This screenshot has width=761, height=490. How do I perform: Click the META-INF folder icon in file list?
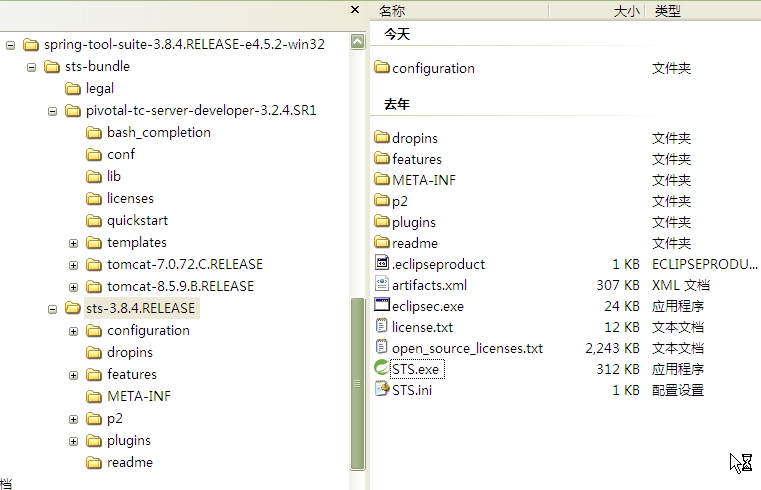tap(382, 179)
